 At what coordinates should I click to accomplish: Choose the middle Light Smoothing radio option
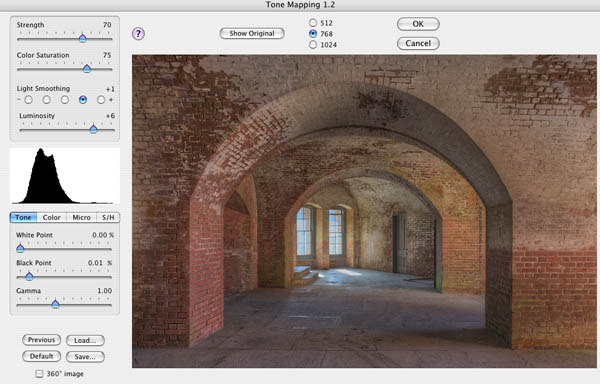65,100
